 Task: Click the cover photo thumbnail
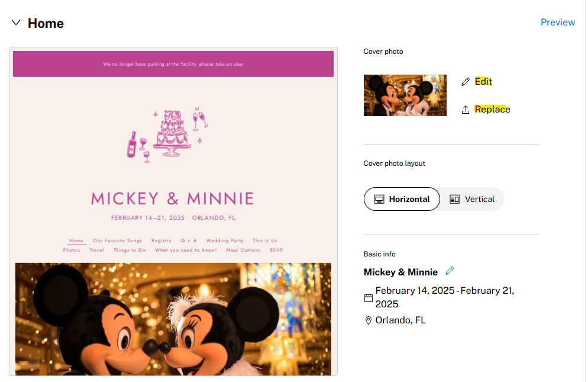click(405, 95)
